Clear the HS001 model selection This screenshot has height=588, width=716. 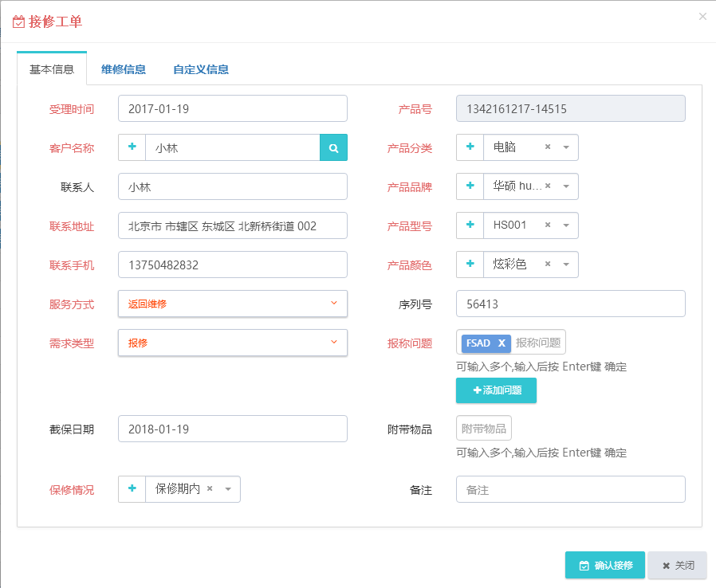[x=548, y=225]
